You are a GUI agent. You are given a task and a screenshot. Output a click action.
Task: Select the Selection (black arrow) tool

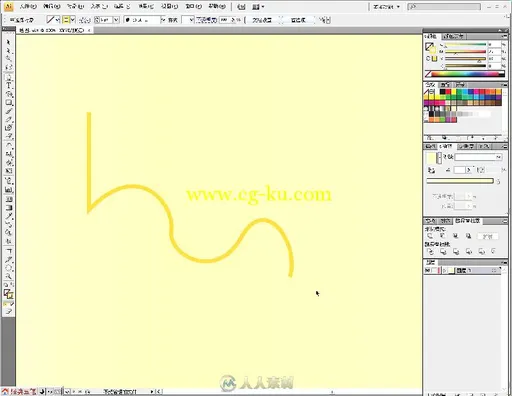pyautogui.click(x=8, y=42)
